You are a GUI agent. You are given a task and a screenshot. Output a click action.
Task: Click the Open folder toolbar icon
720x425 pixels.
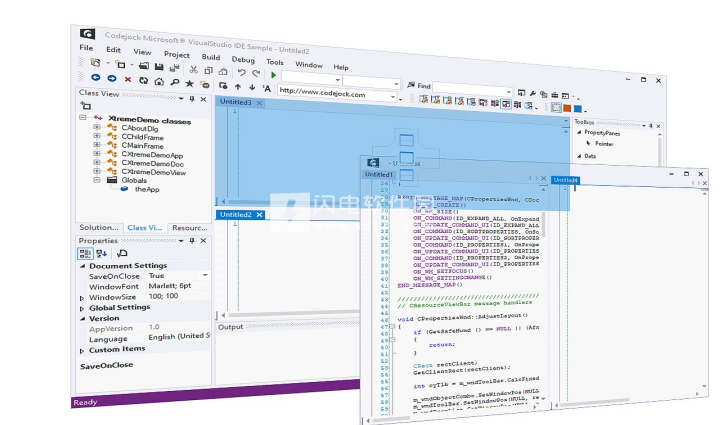(144, 66)
